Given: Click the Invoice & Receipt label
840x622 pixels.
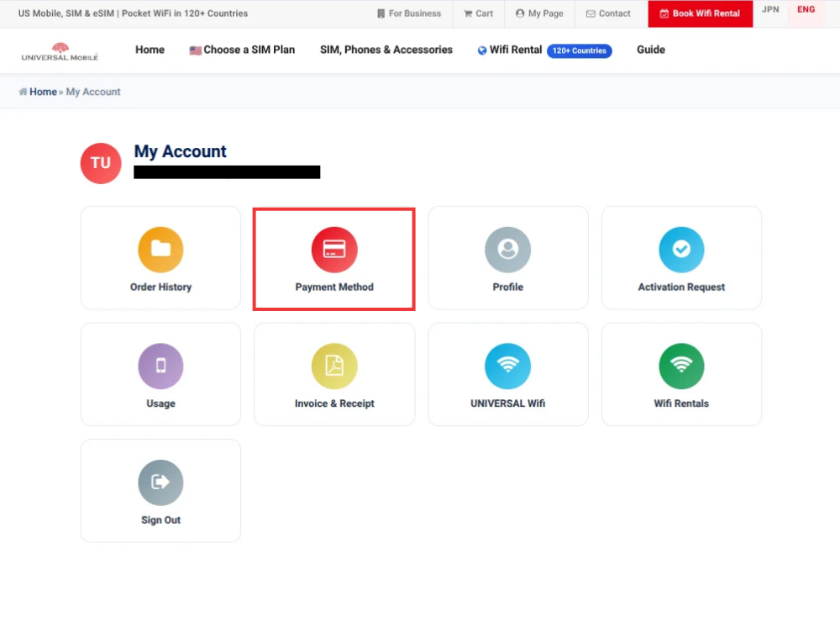Looking at the screenshot, I should [x=334, y=403].
